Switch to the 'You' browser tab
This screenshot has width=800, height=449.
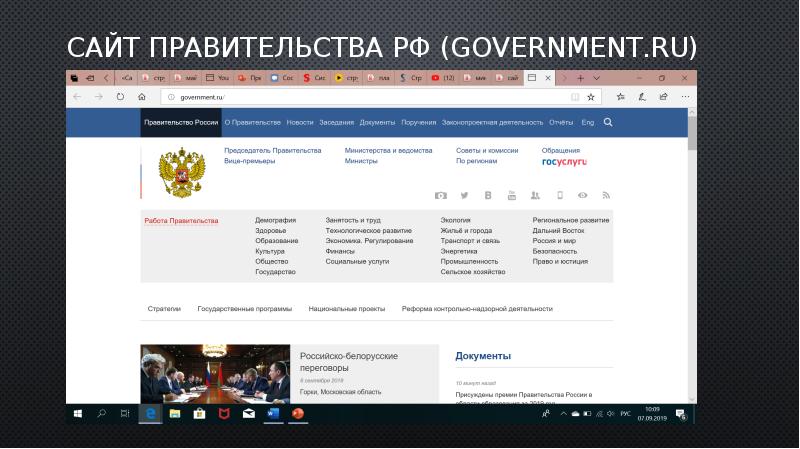(x=218, y=78)
